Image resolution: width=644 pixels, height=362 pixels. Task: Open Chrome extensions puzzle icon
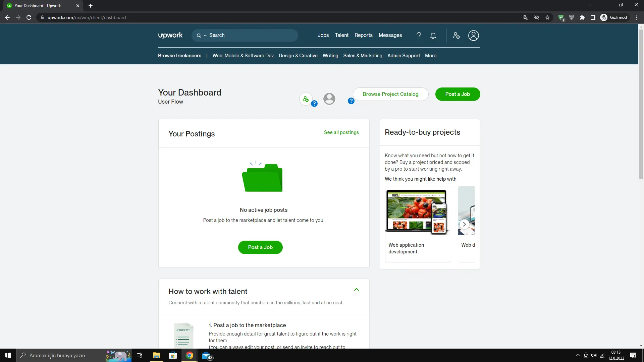(x=582, y=17)
